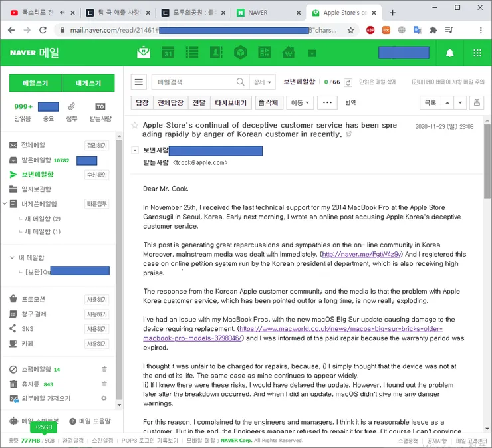Viewport: 492px width, 448px height.
Task: Open 새 메일함 (2) subfolder
Action: click(x=43, y=219)
